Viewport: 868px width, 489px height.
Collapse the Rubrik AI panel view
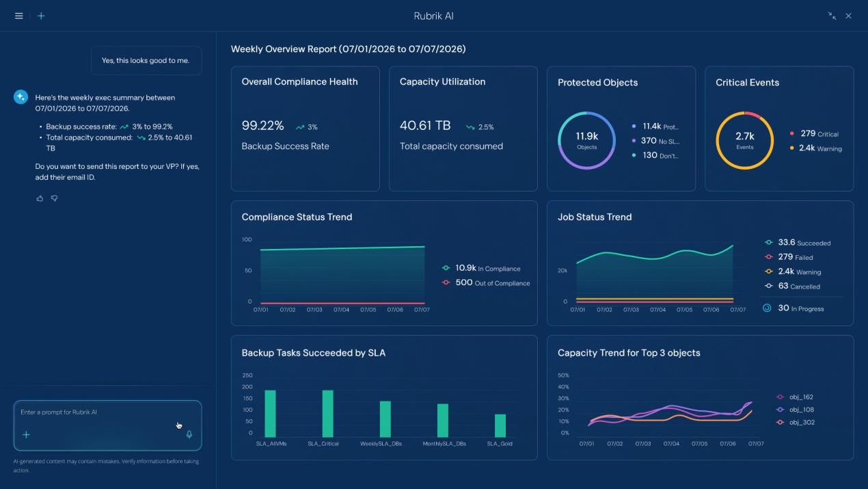832,16
